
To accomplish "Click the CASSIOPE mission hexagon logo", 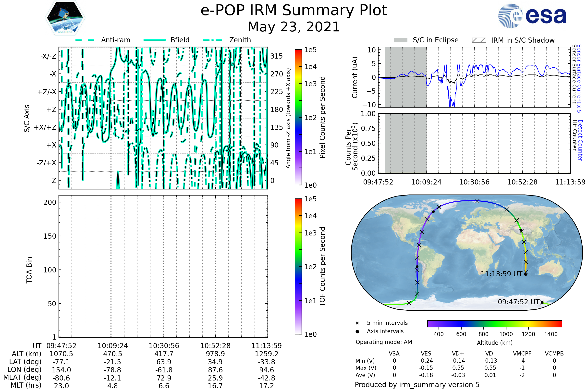I will coord(65,18).
